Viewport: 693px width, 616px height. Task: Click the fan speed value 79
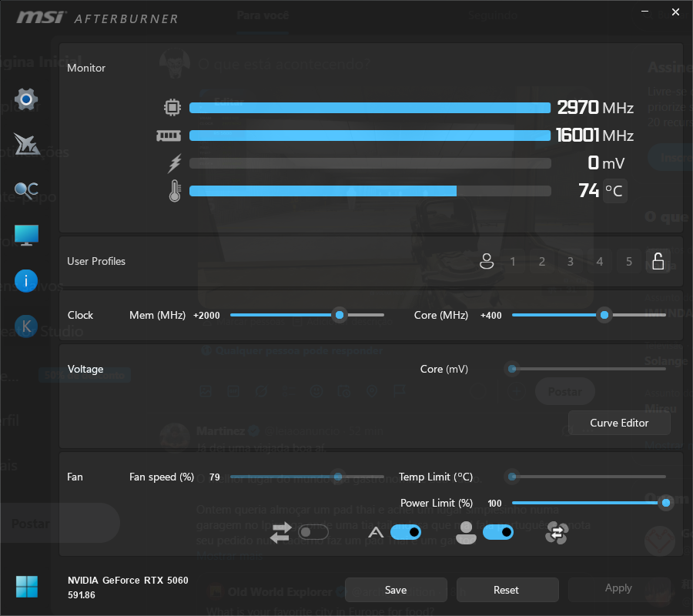[215, 477]
